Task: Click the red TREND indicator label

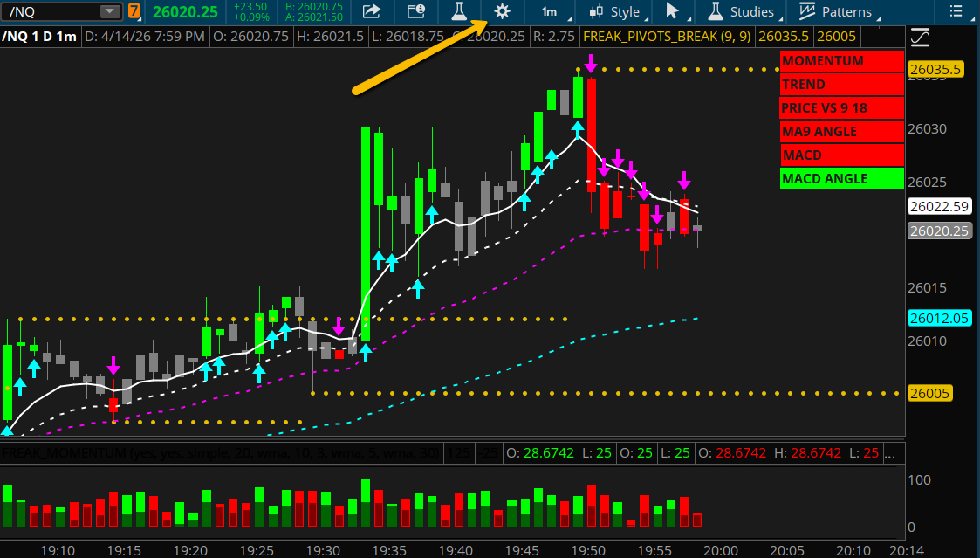Action: (x=841, y=85)
